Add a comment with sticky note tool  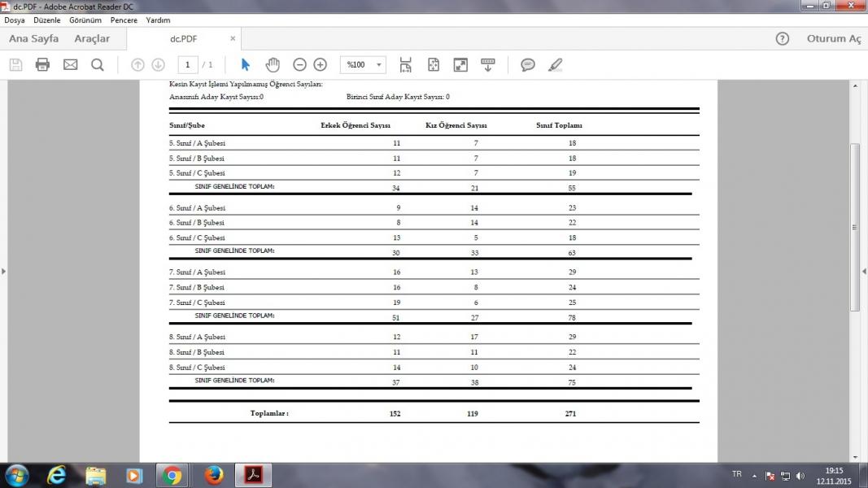tap(528, 65)
